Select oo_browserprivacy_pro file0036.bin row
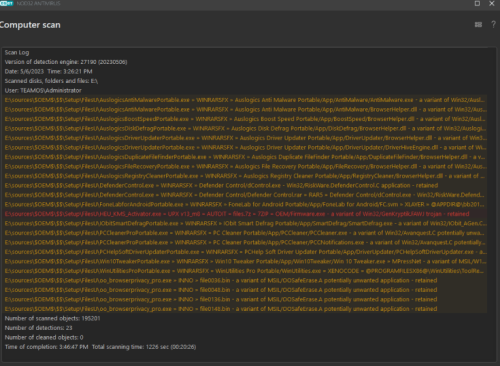 [x=245, y=280]
